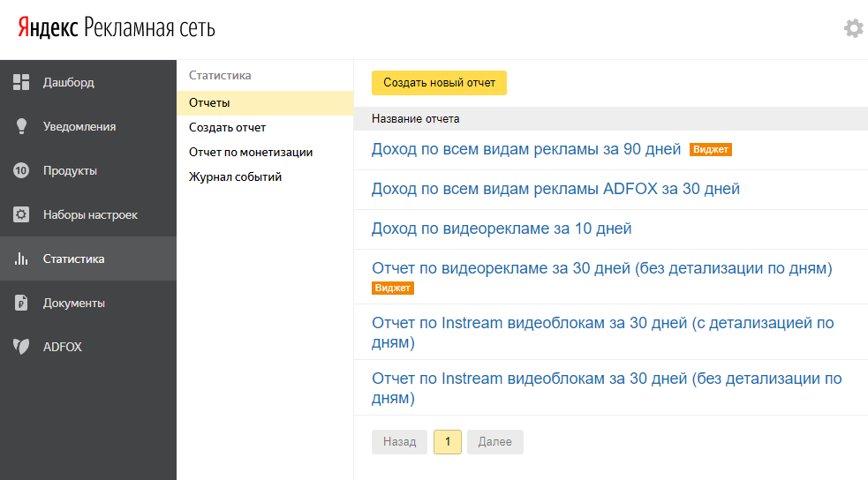Click the Назад pagination button

click(399, 442)
